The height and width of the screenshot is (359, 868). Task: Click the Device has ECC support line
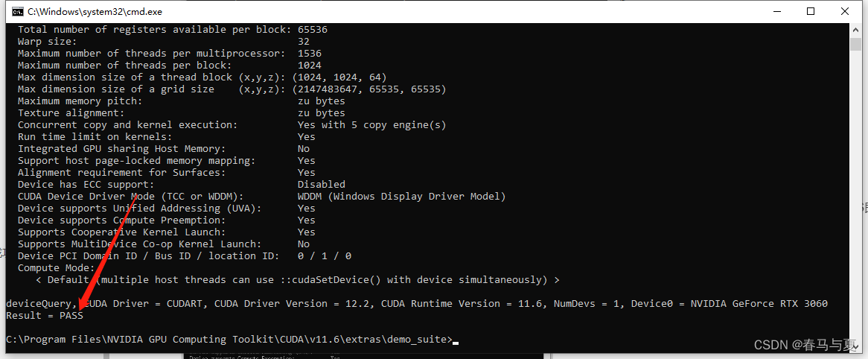click(181, 185)
